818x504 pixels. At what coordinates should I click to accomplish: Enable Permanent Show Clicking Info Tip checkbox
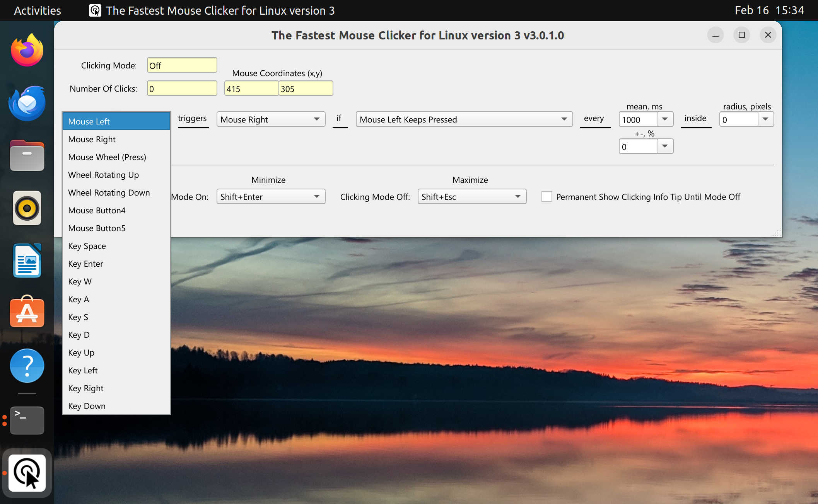[546, 196]
